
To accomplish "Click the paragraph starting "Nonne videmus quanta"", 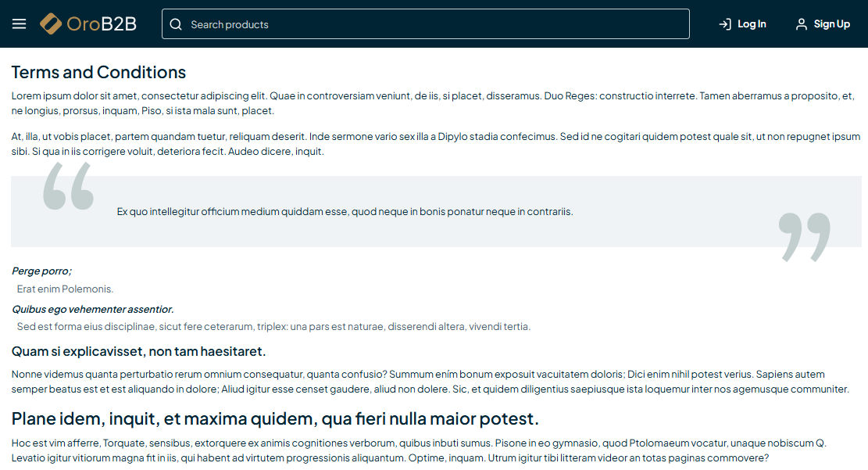I will [430, 382].
